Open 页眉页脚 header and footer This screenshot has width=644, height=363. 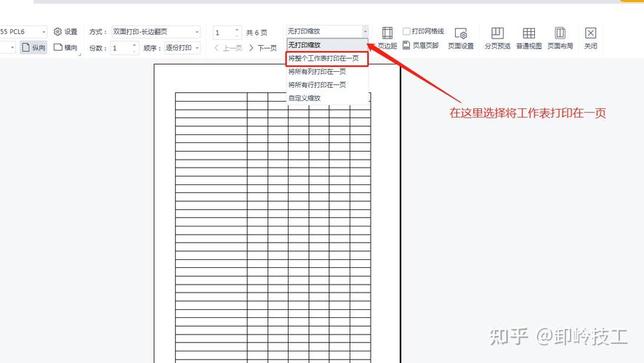point(421,46)
